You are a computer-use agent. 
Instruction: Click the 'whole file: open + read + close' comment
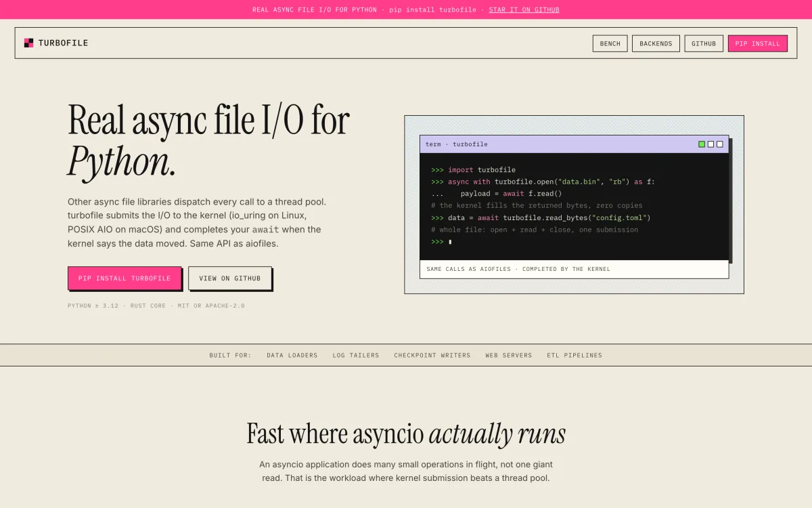535,230
